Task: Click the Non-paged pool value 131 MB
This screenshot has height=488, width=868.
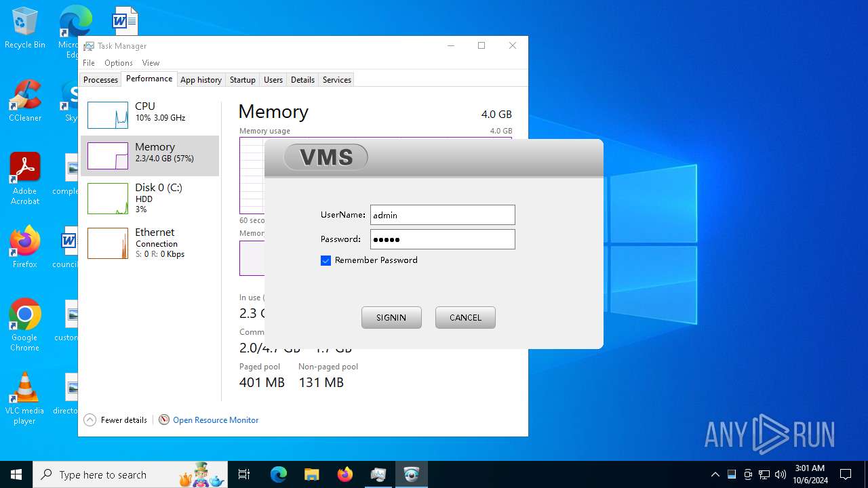Action: point(321,382)
